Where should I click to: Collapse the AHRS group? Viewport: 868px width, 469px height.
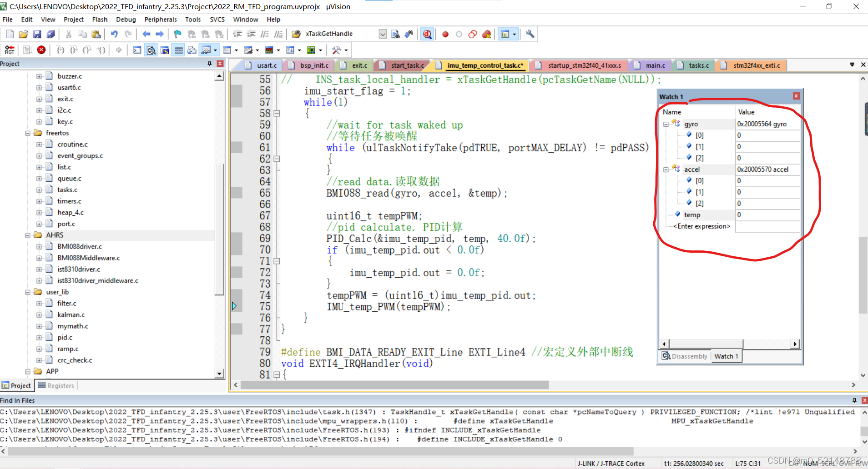(x=28, y=235)
